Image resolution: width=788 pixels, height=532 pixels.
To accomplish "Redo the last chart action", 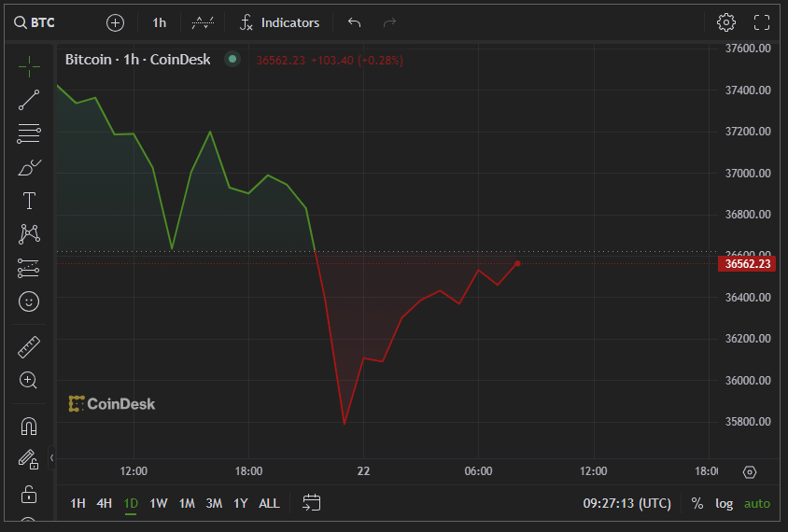I will point(389,22).
